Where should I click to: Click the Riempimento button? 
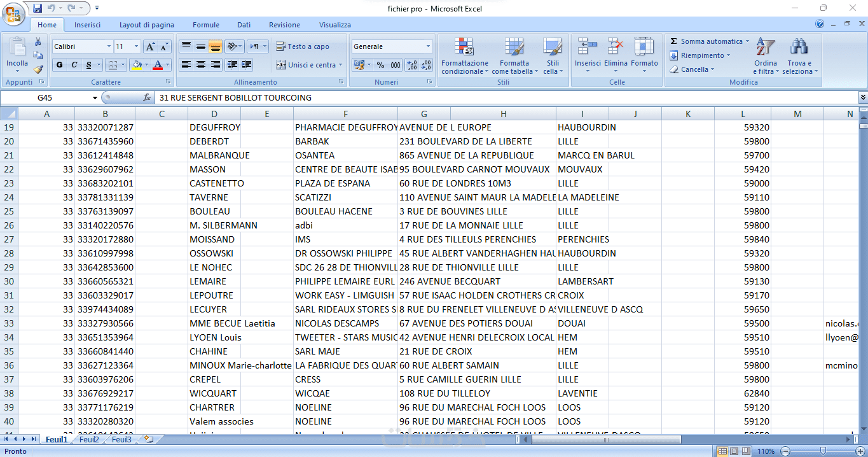(x=700, y=55)
